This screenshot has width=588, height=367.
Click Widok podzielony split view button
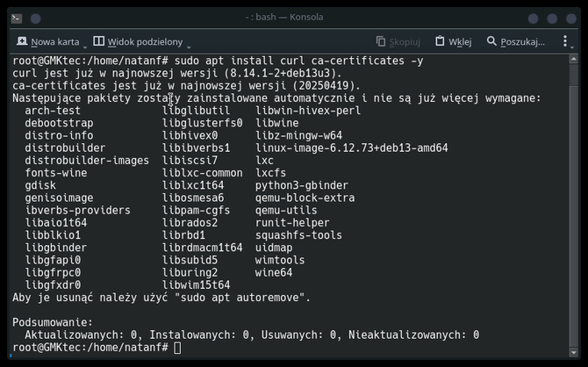(138, 41)
